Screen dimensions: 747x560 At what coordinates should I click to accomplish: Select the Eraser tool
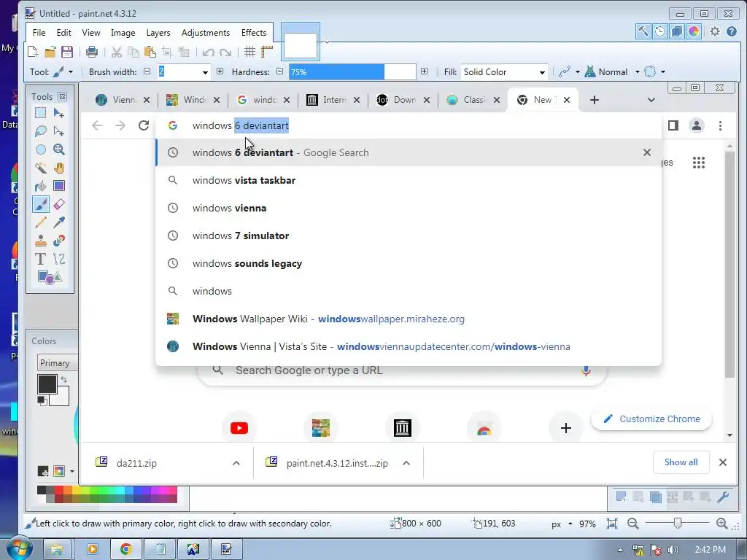click(58, 204)
